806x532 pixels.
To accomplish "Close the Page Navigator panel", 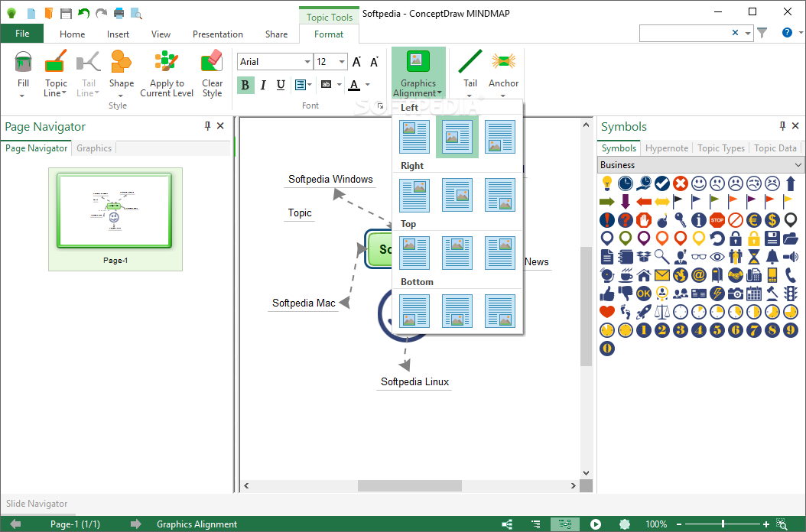I will point(220,125).
